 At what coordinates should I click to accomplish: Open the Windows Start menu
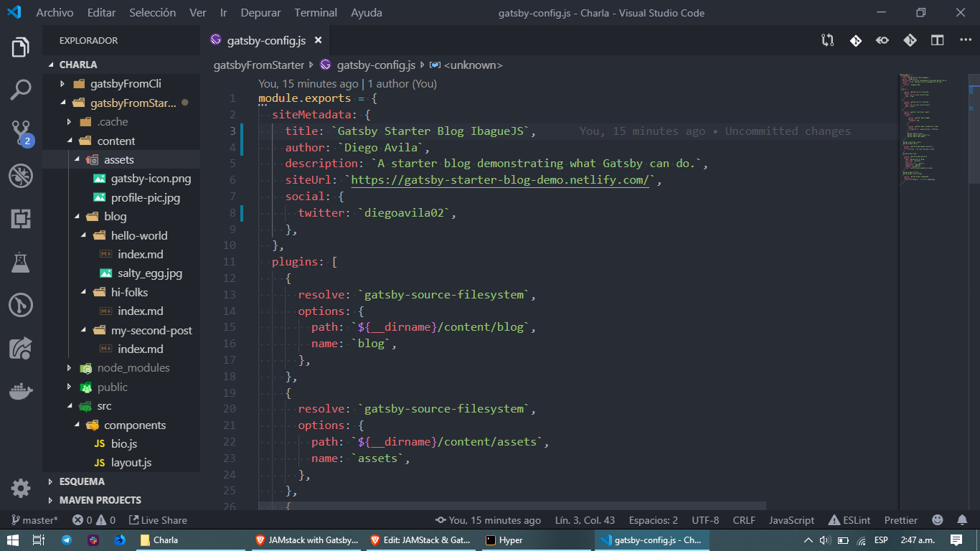coord(13,540)
